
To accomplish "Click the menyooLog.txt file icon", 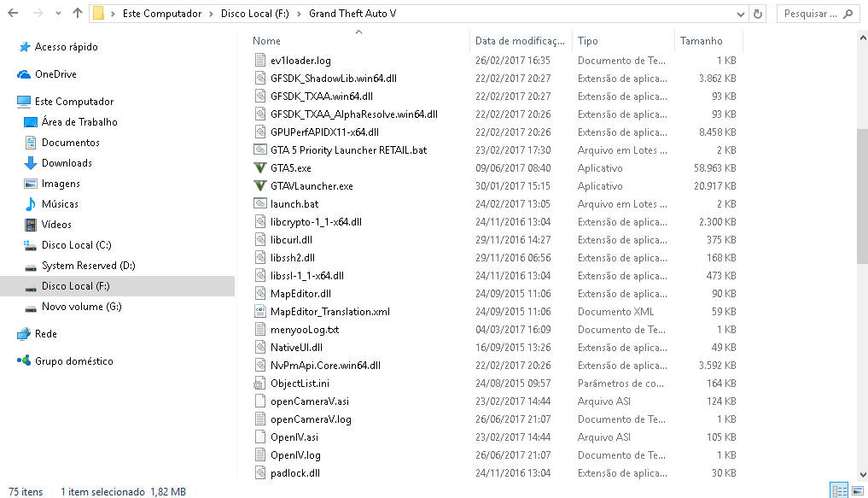I will click(259, 329).
